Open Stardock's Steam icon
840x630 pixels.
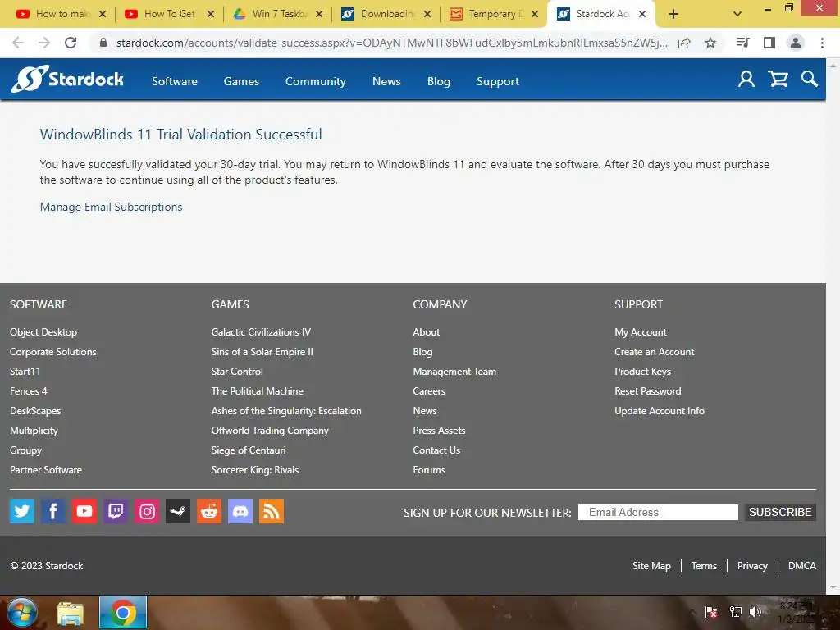[x=178, y=511]
